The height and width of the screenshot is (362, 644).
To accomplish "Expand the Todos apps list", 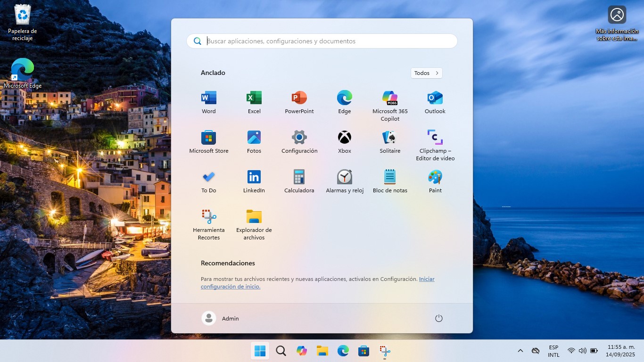I will [426, 73].
